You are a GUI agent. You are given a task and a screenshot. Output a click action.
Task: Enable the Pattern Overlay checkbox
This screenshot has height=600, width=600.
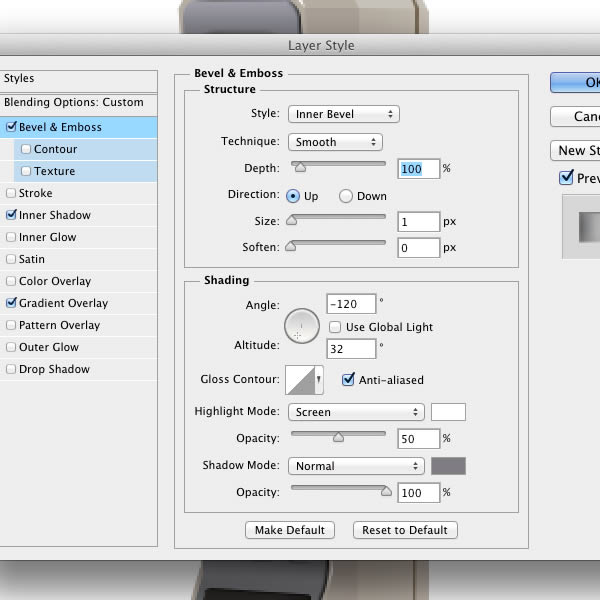tap(11, 325)
